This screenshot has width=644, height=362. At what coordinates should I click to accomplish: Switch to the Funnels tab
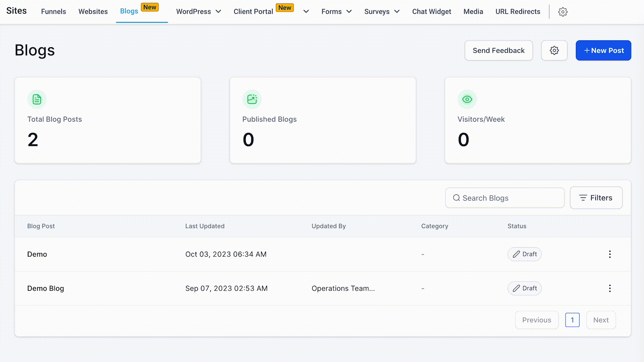(x=53, y=11)
